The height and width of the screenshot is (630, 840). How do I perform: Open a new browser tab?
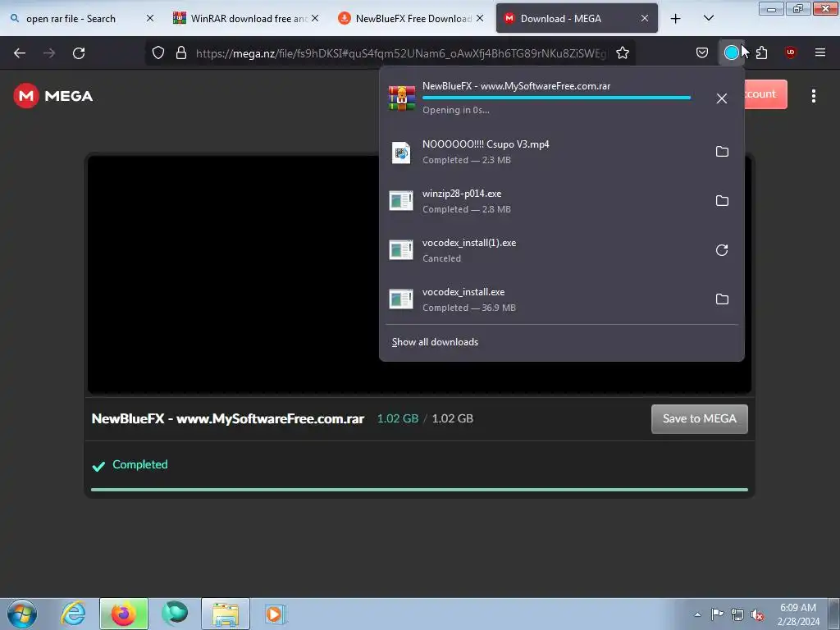[676, 19]
